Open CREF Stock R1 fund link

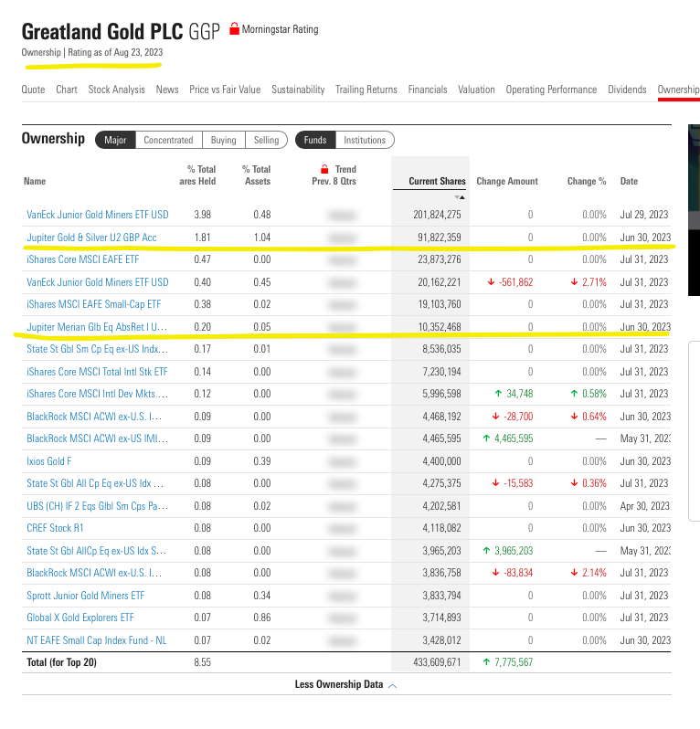point(55,528)
